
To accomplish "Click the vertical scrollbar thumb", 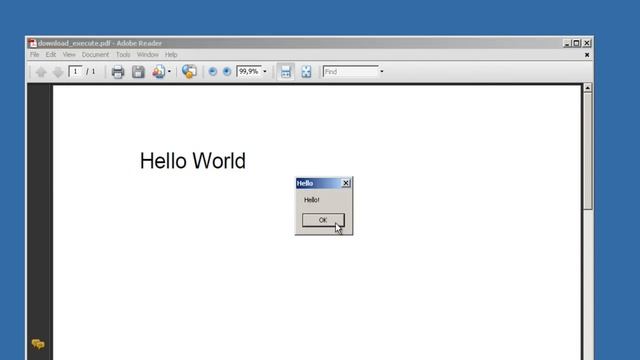I will click(587, 151).
